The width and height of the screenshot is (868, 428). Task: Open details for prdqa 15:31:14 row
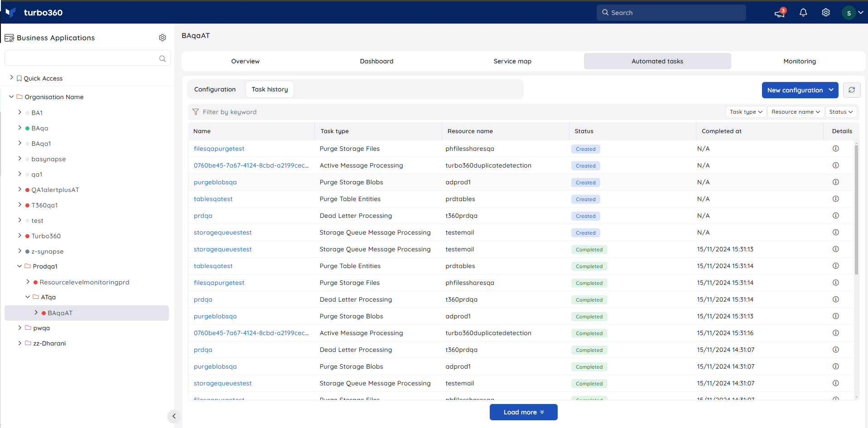tap(836, 299)
